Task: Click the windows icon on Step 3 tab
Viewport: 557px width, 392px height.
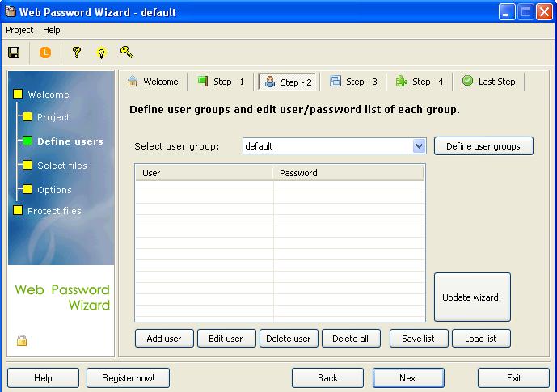Action: (335, 81)
